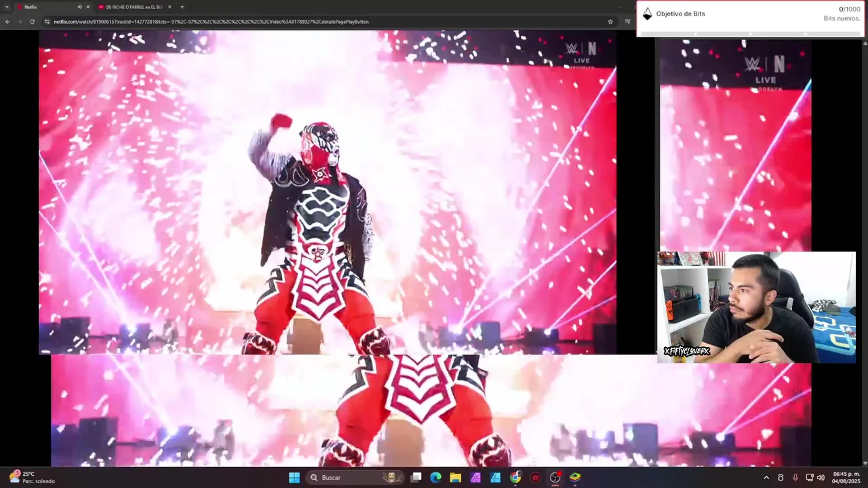
Task: Close the Netflix tab
Action: [x=87, y=7]
